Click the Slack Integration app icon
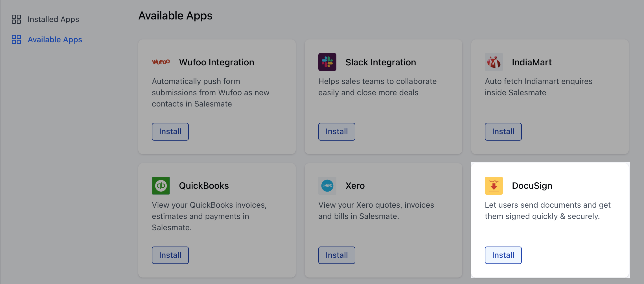644x284 pixels. pyautogui.click(x=327, y=62)
